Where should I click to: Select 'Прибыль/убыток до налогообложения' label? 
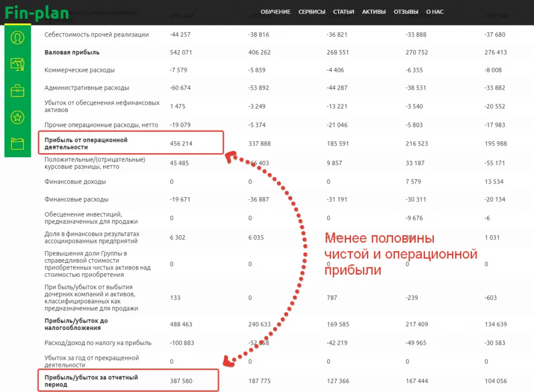pos(76,324)
